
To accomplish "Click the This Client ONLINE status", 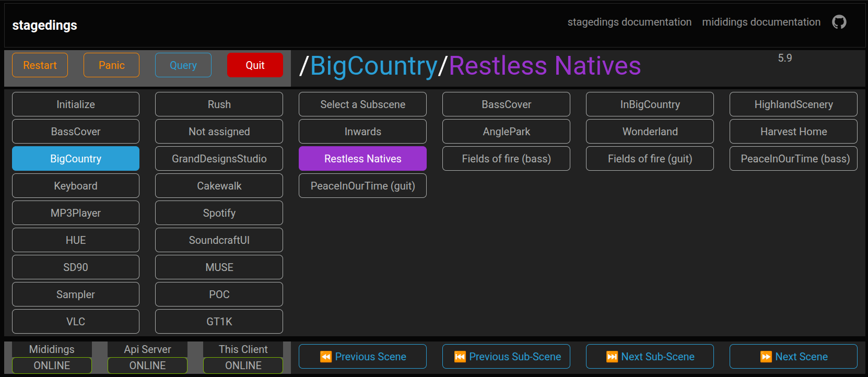I will tap(243, 366).
